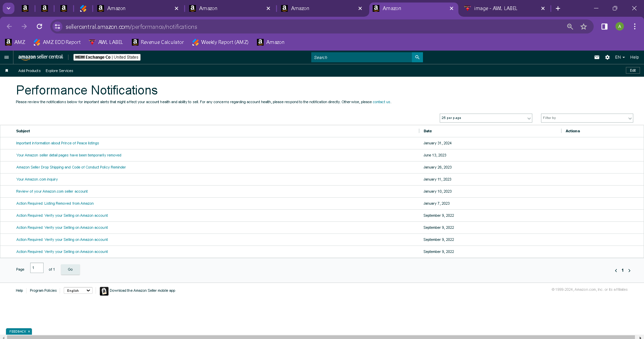
Task: Focus the Seller Central search field
Action: (x=362, y=57)
